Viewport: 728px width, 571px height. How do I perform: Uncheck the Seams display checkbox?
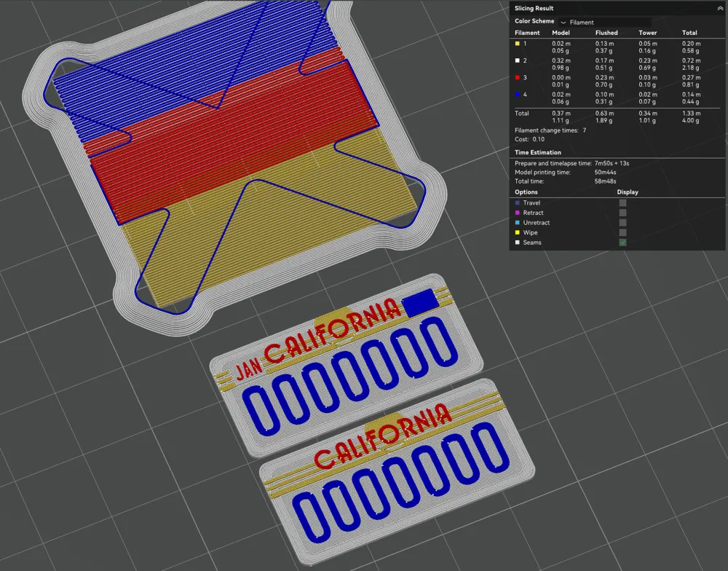pyautogui.click(x=622, y=243)
